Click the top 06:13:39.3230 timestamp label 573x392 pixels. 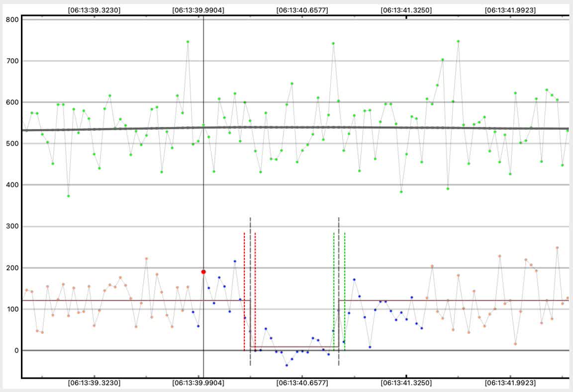click(x=94, y=10)
